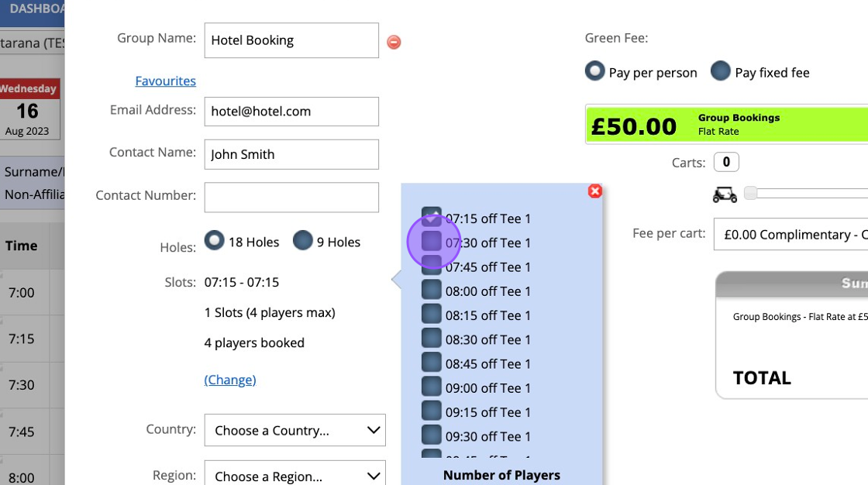Click the Change slots link

(230, 380)
